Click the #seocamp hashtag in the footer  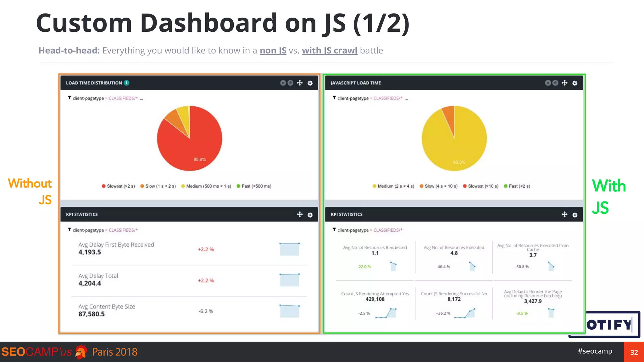tap(595, 351)
